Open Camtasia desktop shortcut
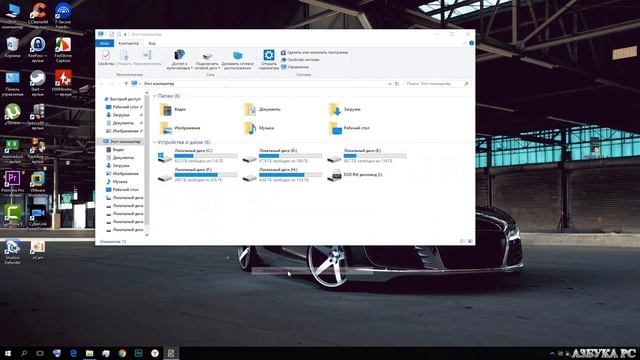Image resolution: width=640 pixels, height=360 pixels. 12,216
